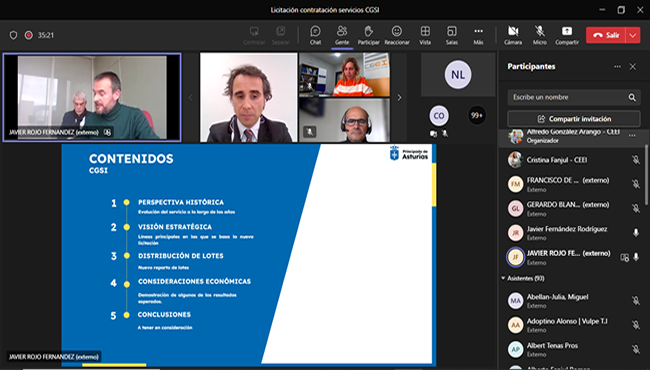Toggle Adoptino Alonso muted mic icon
The height and width of the screenshot is (370, 650).
[636, 325]
